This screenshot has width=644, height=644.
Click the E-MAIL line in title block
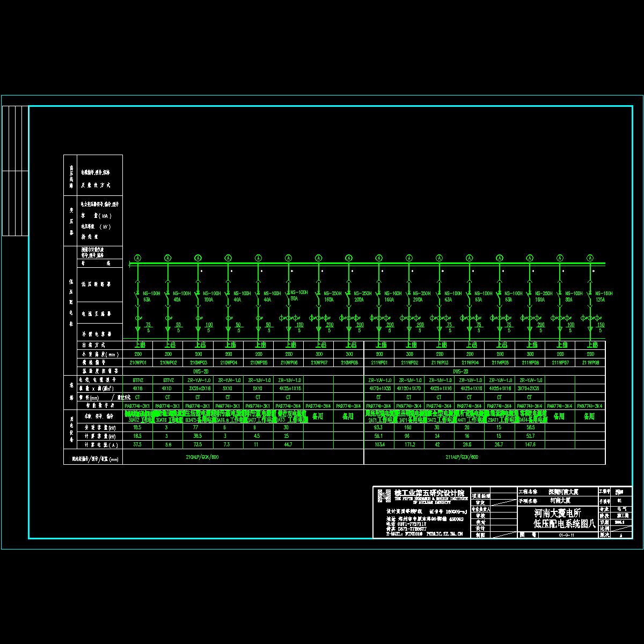click(425, 535)
